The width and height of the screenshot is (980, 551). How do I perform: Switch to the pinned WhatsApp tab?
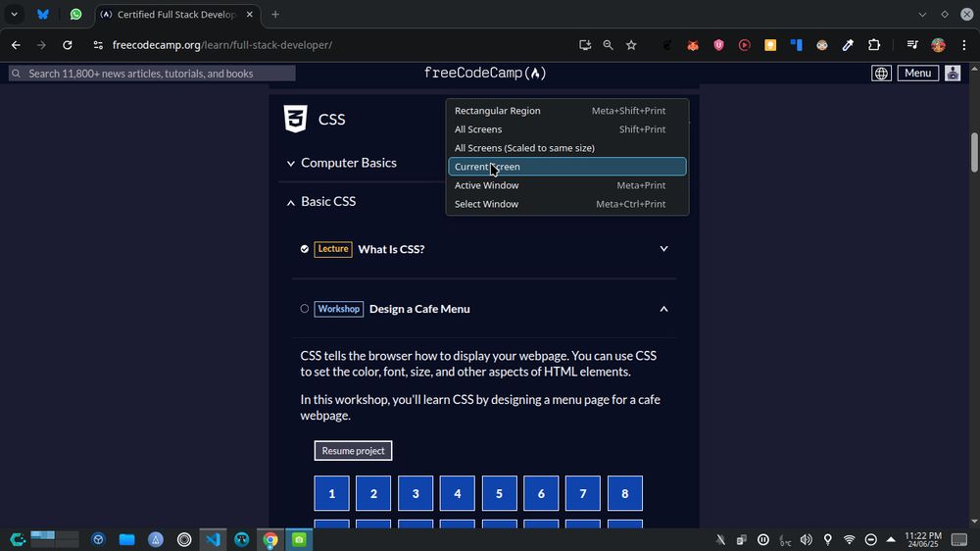[x=75, y=15]
